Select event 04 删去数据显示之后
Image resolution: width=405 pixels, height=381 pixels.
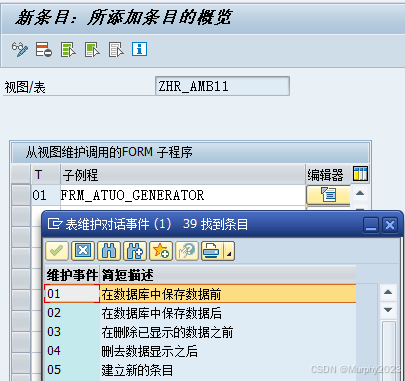tap(200, 351)
